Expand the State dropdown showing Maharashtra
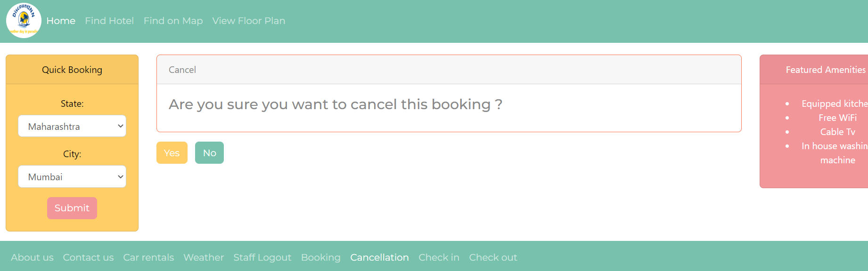 [72, 126]
